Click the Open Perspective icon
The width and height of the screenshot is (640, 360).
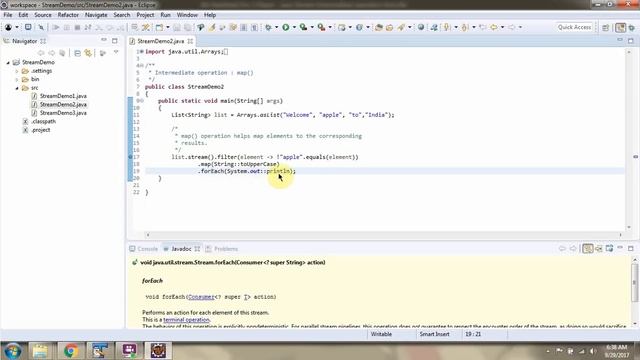(606, 27)
